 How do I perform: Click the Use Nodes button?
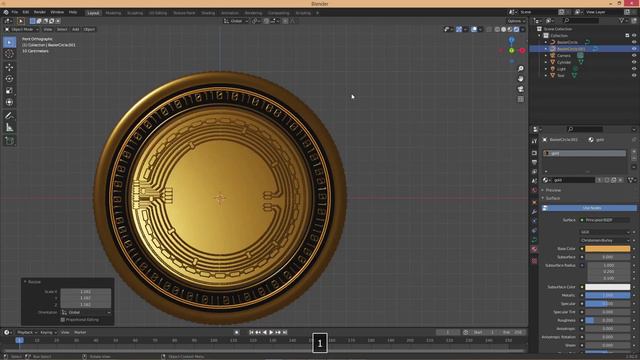[x=589, y=208]
